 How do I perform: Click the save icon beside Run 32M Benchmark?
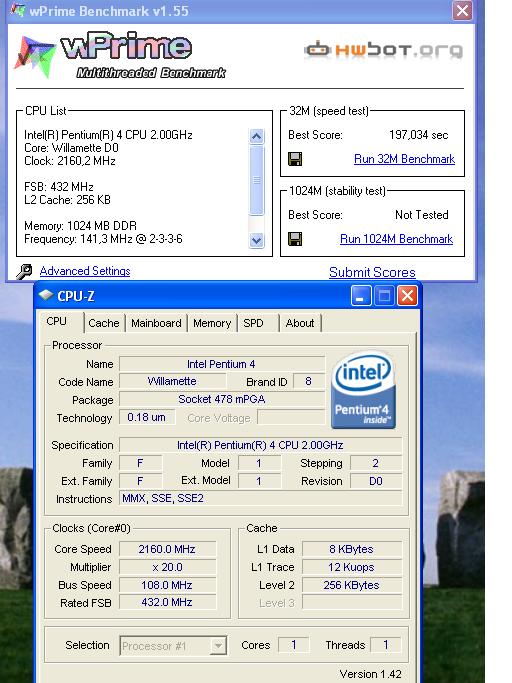pos(295,159)
